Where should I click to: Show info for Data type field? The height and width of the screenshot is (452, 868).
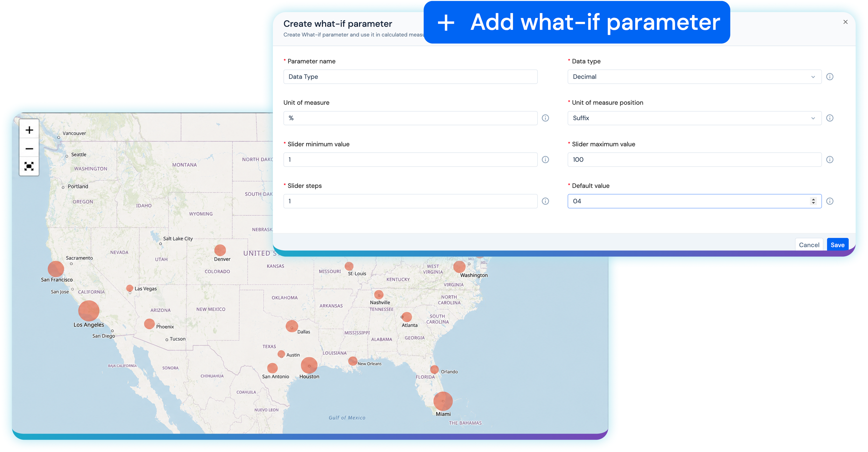[830, 77]
